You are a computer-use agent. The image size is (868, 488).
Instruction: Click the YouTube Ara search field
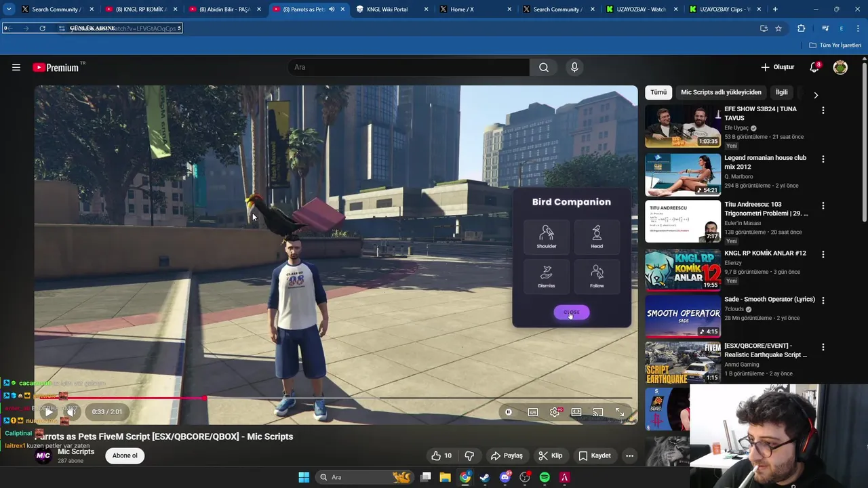(408, 67)
